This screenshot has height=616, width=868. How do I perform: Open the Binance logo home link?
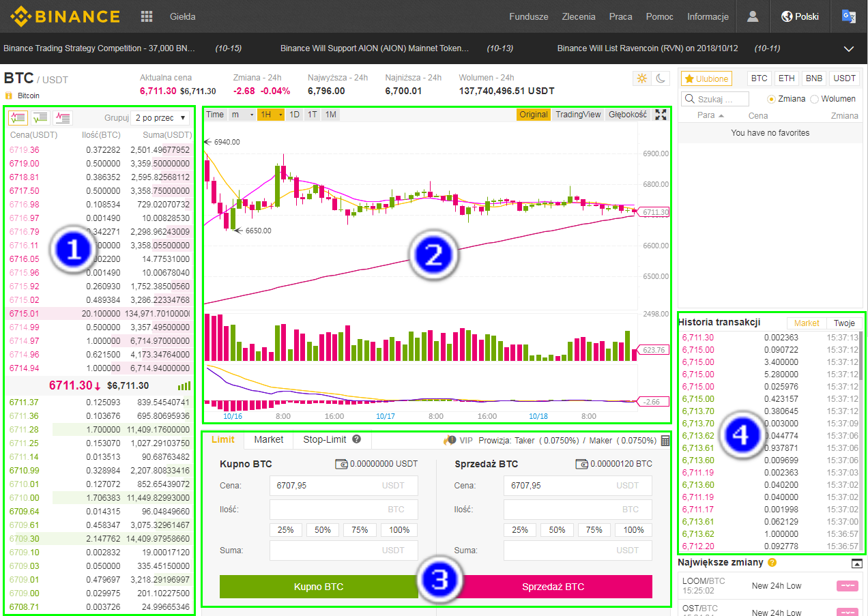point(65,16)
